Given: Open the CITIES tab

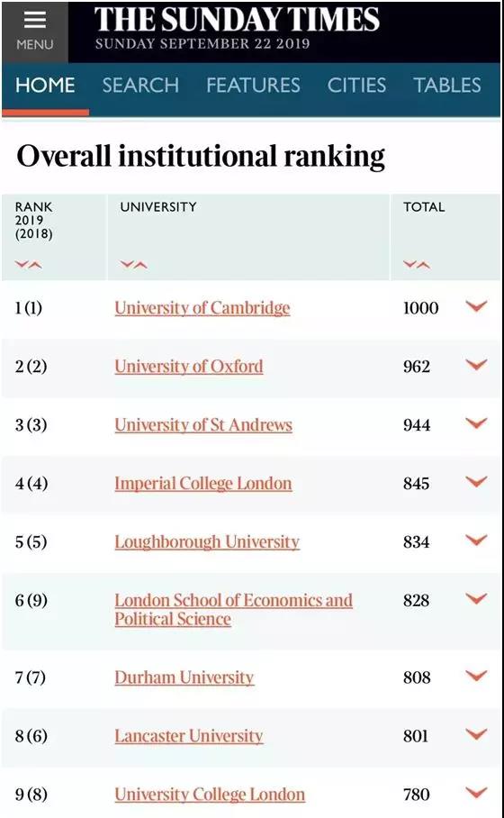Looking at the screenshot, I should (x=356, y=85).
